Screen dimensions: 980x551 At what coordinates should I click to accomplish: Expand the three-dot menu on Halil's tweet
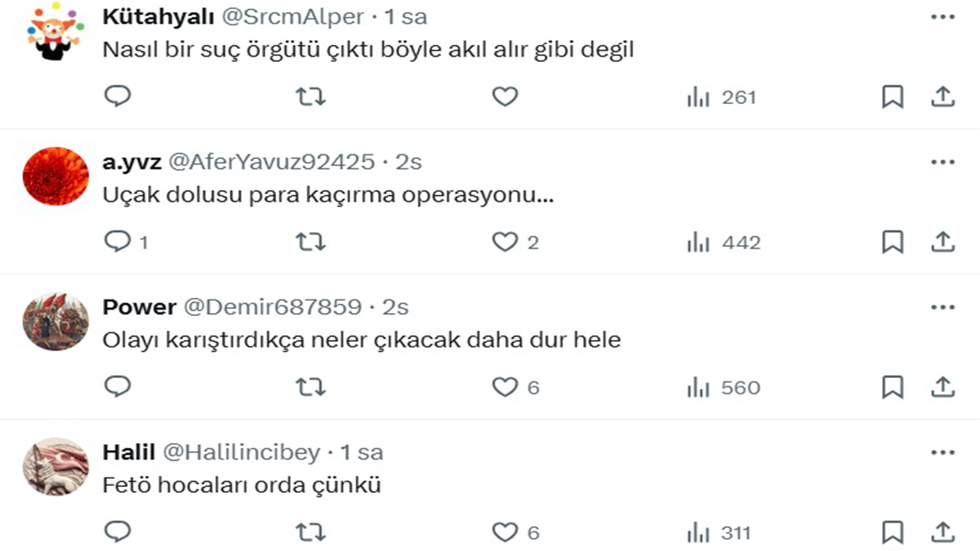click(942, 453)
